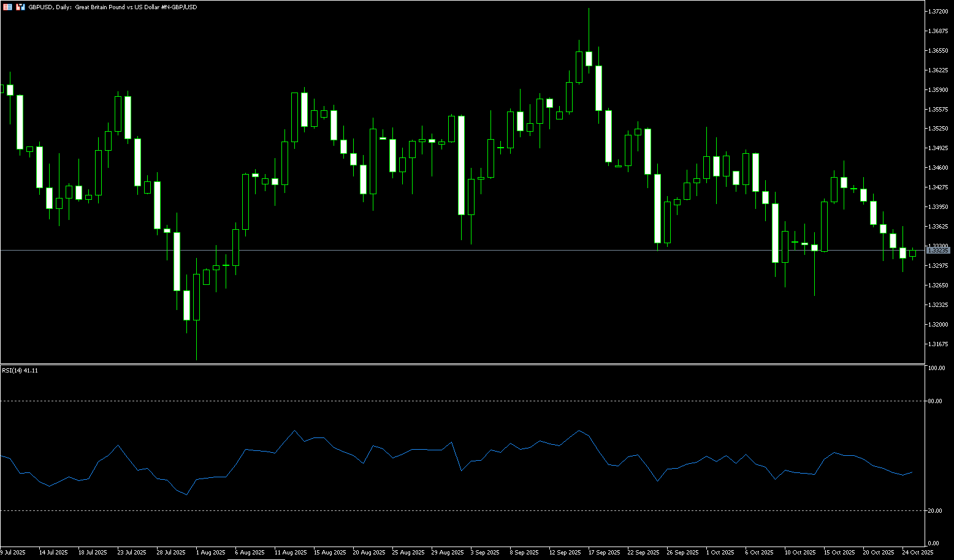Select the 1 Aug 2025 date label

pos(210,552)
